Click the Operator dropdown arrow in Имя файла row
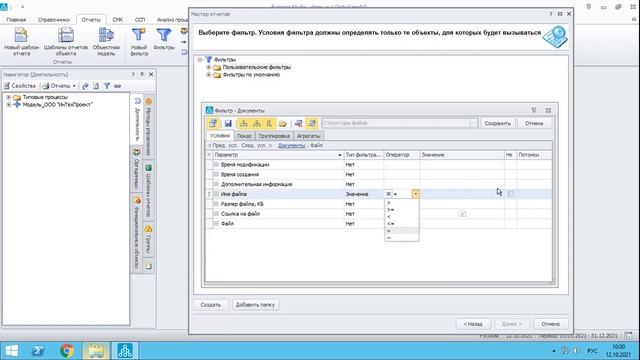The width and height of the screenshot is (640, 360). 416,194
